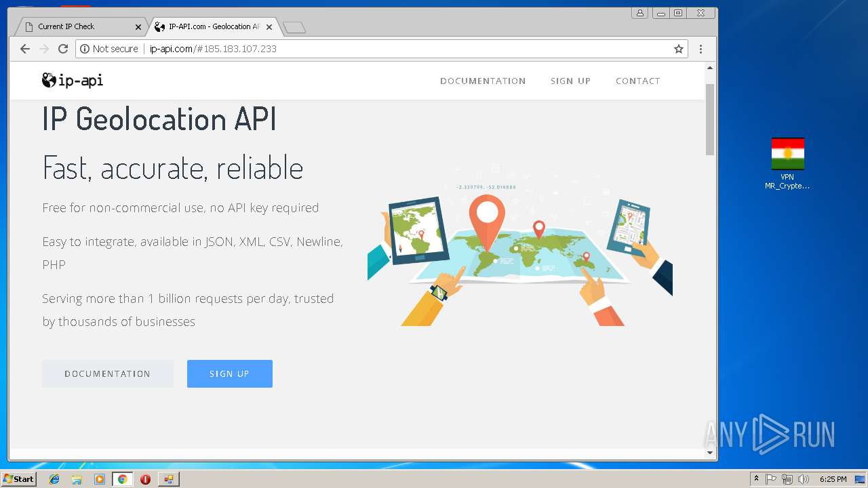Open Windows Explorer folder from taskbar

[x=77, y=479]
